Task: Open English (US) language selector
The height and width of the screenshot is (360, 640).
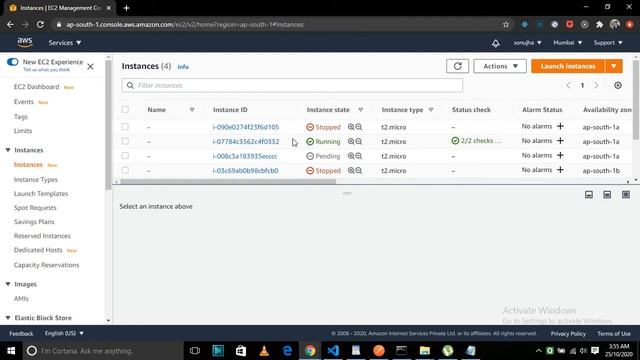Action: coord(64,333)
